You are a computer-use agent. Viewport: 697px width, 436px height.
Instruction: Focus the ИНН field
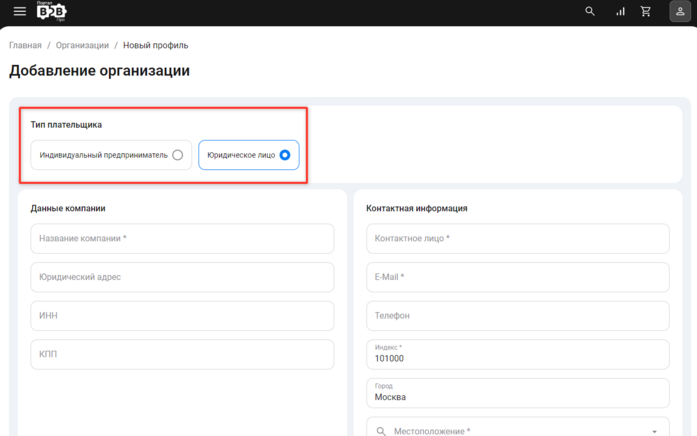tap(182, 316)
